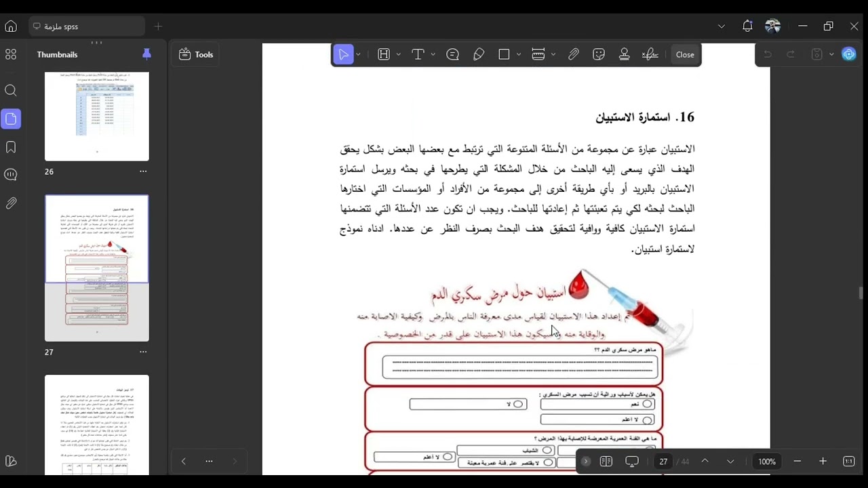Select the stamp tool
This screenshot has height=488, width=868.
coord(625,54)
